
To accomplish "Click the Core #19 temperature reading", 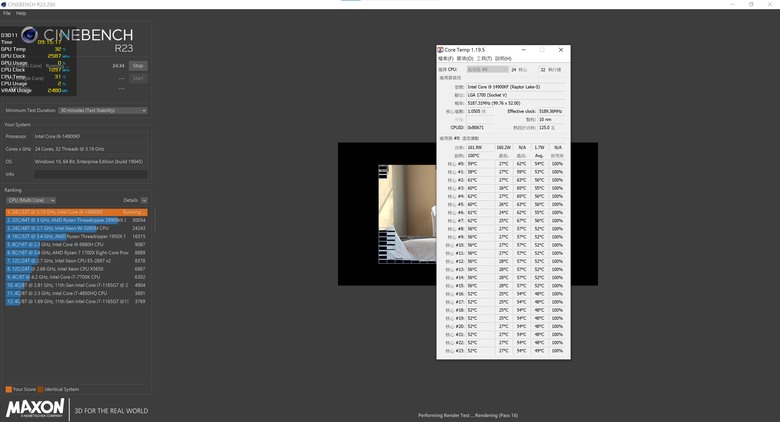I will tap(480, 318).
